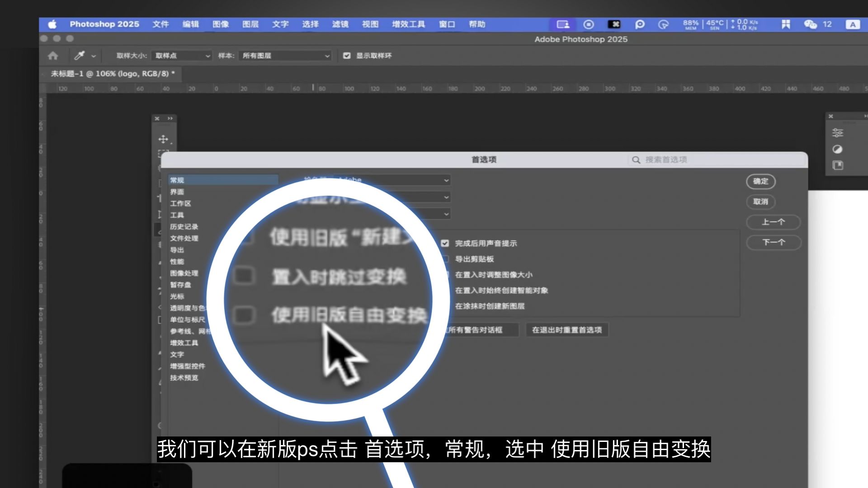Click the bookmark-shaped menu bar icon
Image resolution: width=868 pixels, height=488 pixels.
point(786,24)
